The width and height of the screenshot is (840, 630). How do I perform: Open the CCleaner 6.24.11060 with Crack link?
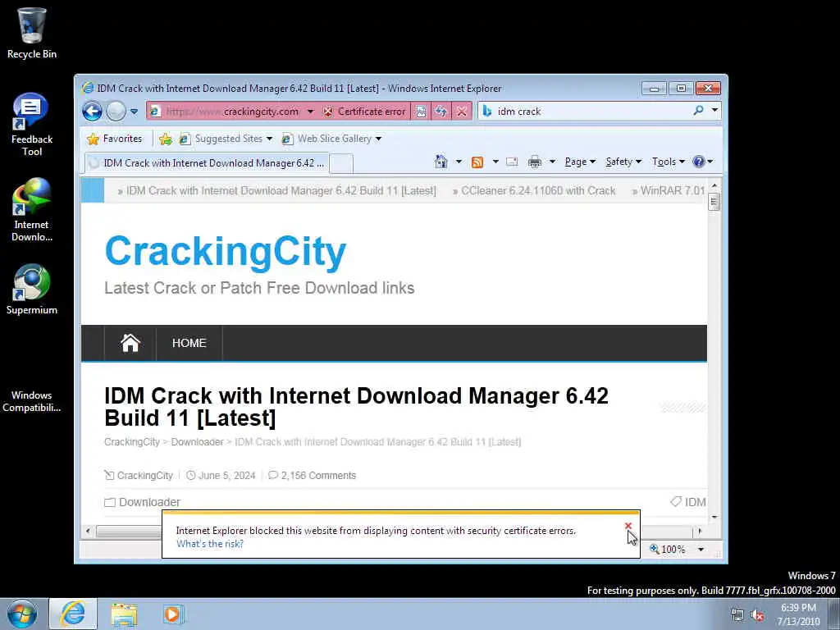(x=538, y=190)
